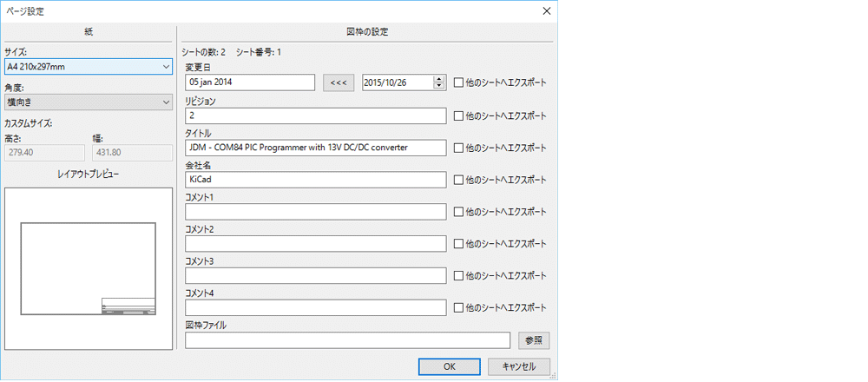Tick export to other sheets for 会社名
Screen dimensions: 868x382
[459, 180]
